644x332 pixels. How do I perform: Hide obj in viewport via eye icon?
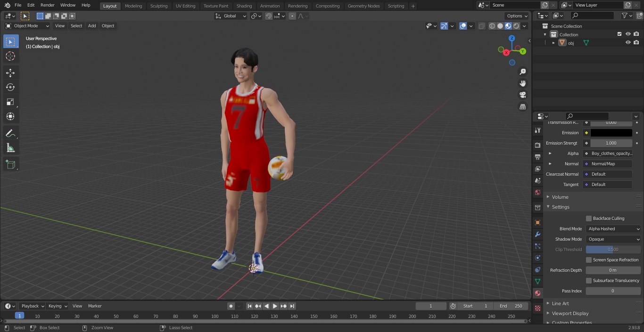point(628,42)
